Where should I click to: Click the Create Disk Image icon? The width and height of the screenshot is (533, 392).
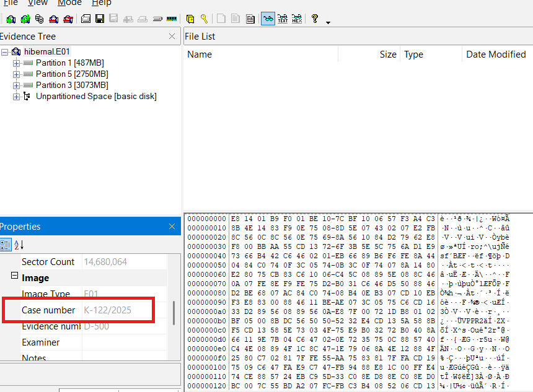(x=86, y=19)
